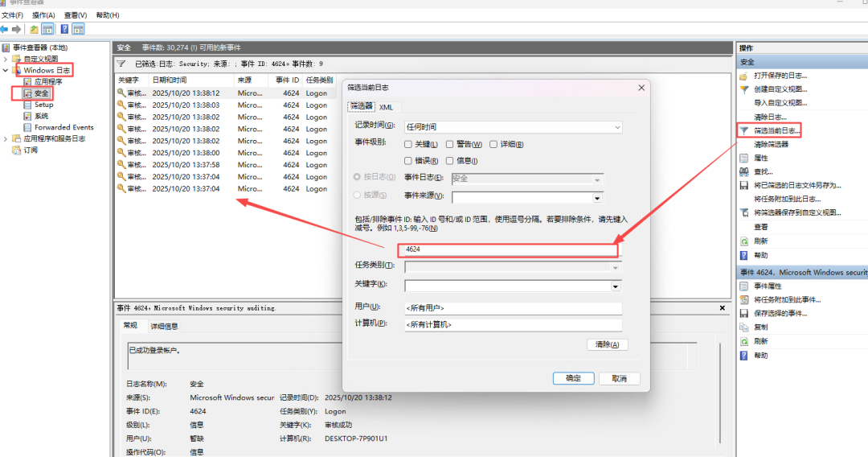Tick the 警告(W) event level checkbox
The image size is (868, 457).
point(449,145)
